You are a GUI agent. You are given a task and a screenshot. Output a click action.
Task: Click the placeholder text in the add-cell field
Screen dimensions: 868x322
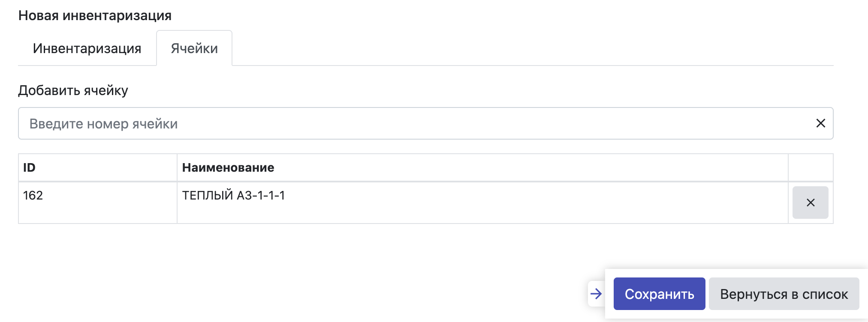103,124
